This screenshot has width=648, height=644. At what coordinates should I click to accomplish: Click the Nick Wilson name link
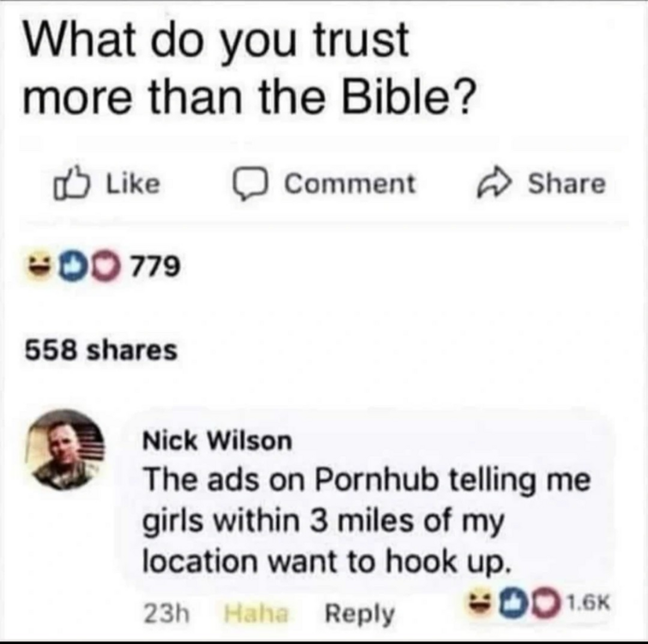click(x=217, y=440)
